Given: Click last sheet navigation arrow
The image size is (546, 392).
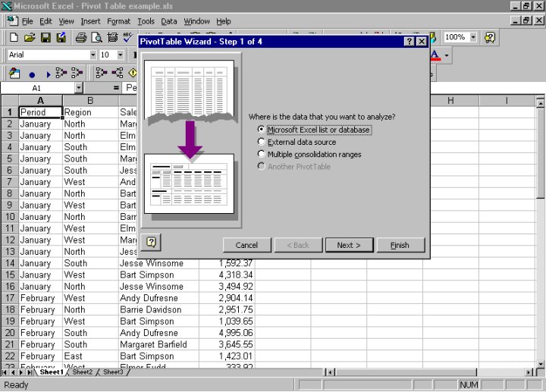Looking at the screenshot, I should tap(30, 372).
